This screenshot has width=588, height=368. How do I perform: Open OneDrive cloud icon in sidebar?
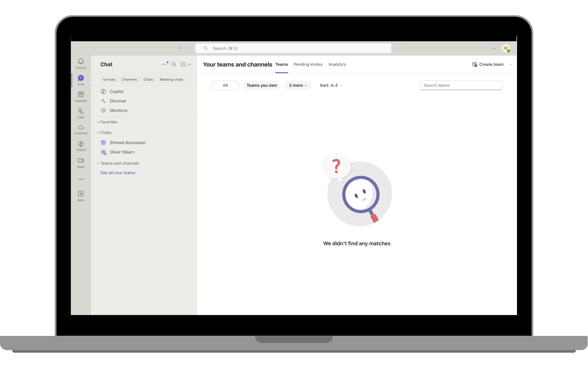pyautogui.click(x=81, y=129)
